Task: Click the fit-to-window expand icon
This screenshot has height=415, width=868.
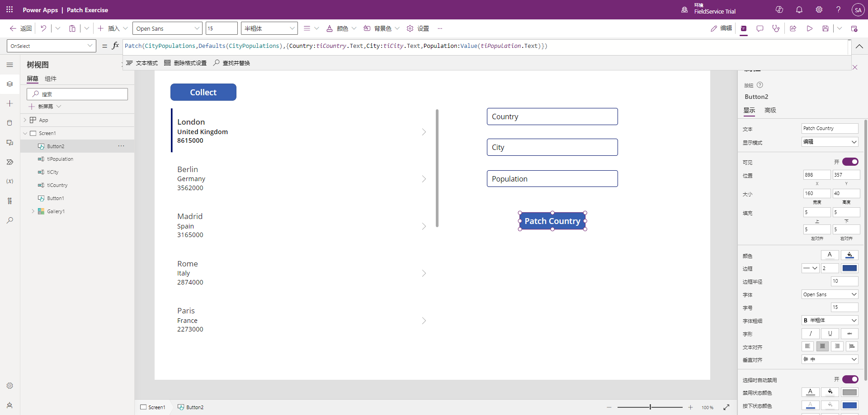Action: pos(726,407)
